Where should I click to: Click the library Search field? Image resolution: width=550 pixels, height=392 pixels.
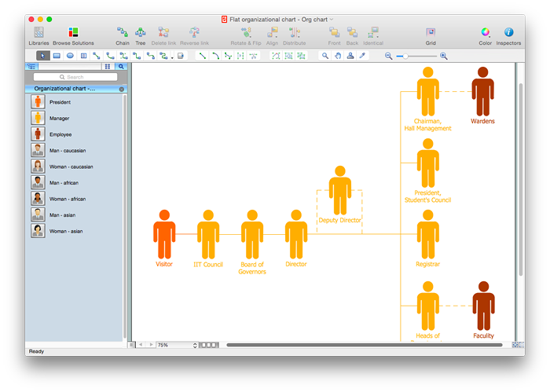click(75, 77)
